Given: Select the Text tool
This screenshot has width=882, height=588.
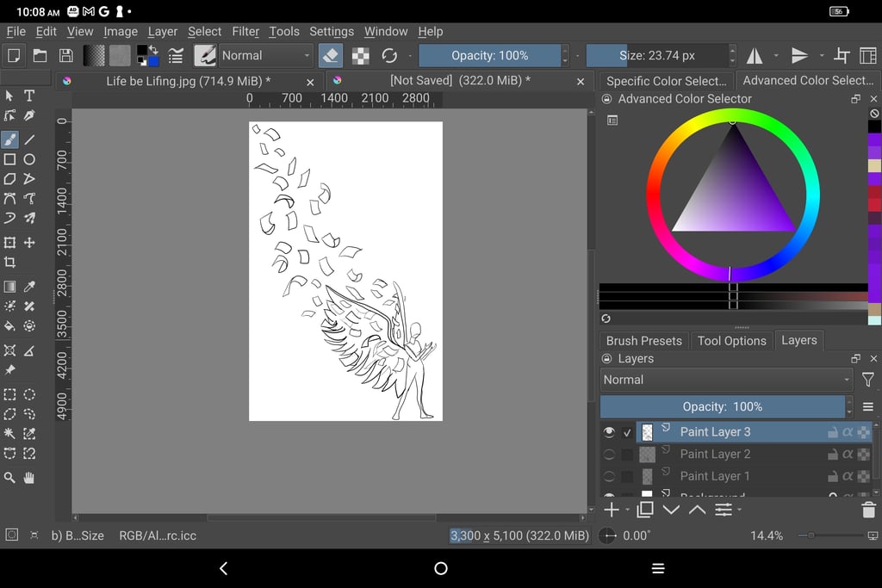Looking at the screenshot, I should [29, 96].
